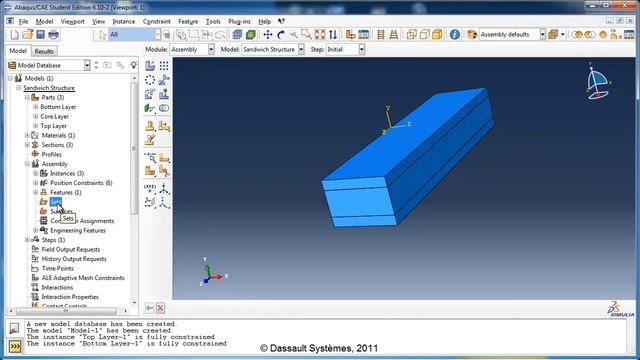Click the back arrow in prompt area

[149, 308]
